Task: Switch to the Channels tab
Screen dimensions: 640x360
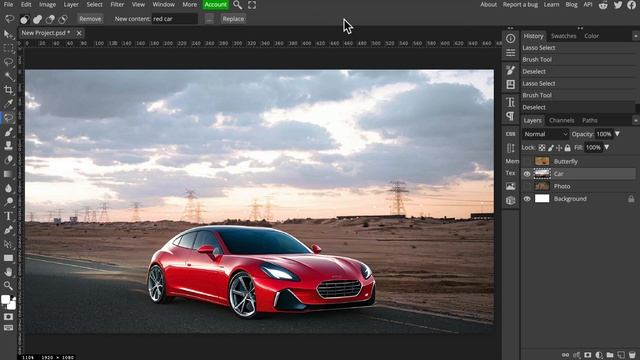Action: [x=562, y=120]
